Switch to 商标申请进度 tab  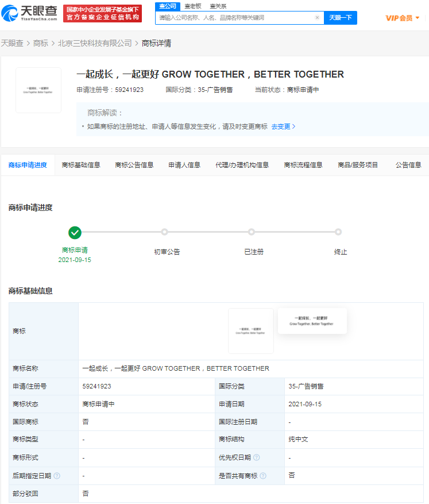pos(28,165)
